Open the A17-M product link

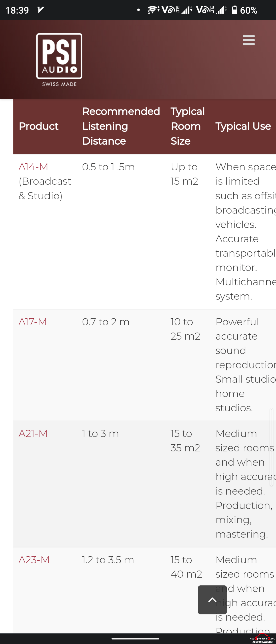tap(33, 322)
